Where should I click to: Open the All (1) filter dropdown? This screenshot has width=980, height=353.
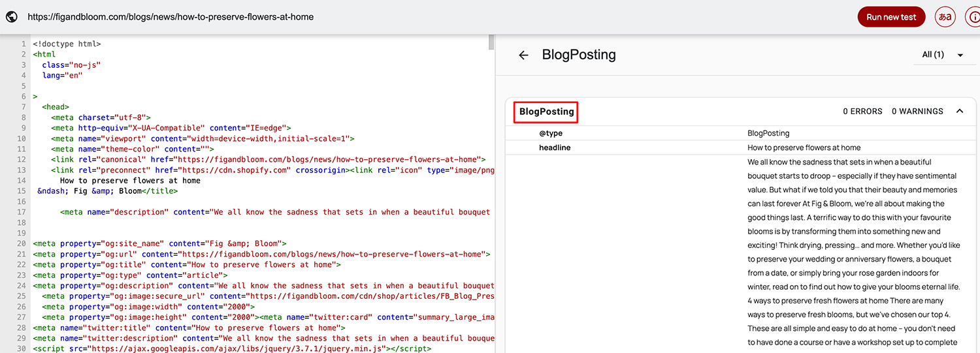tap(943, 55)
